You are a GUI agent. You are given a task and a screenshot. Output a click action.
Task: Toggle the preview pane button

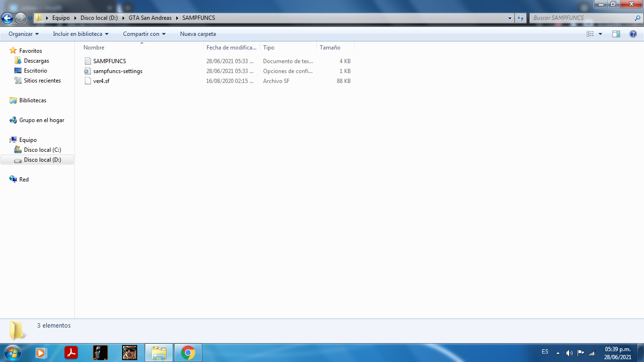pos(616,34)
